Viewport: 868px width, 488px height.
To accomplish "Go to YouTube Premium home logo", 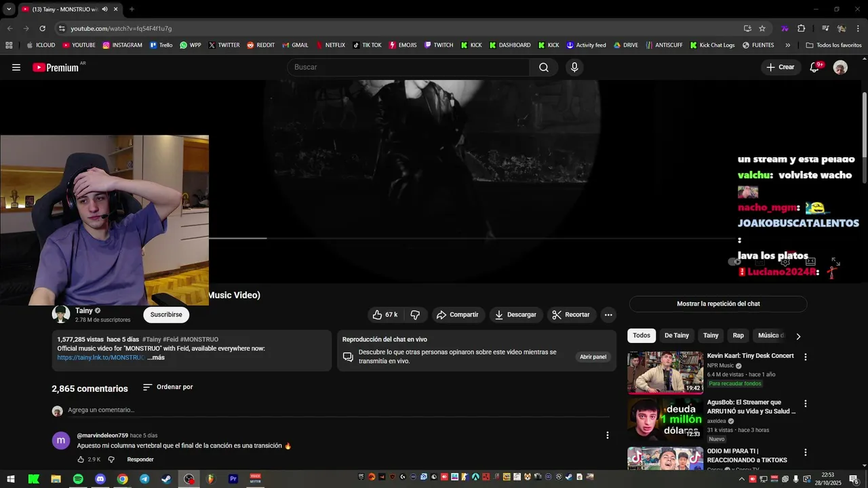I will tap(56, 67).
